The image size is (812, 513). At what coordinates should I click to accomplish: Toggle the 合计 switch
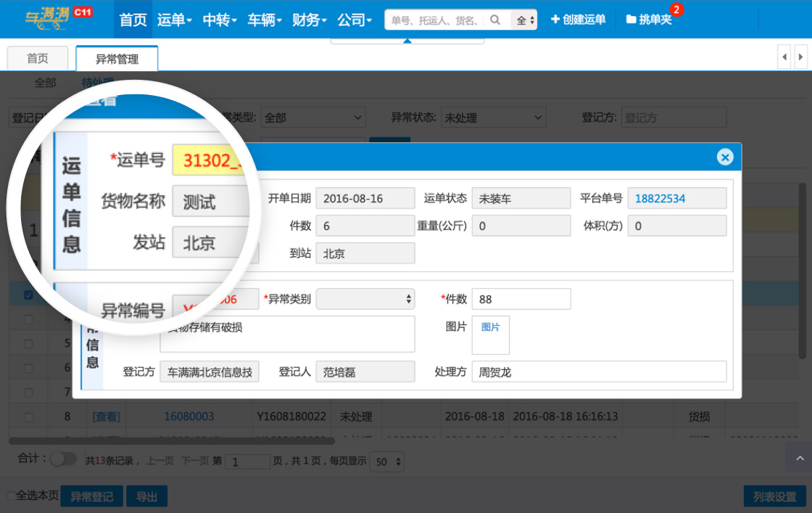coord(63,459)
